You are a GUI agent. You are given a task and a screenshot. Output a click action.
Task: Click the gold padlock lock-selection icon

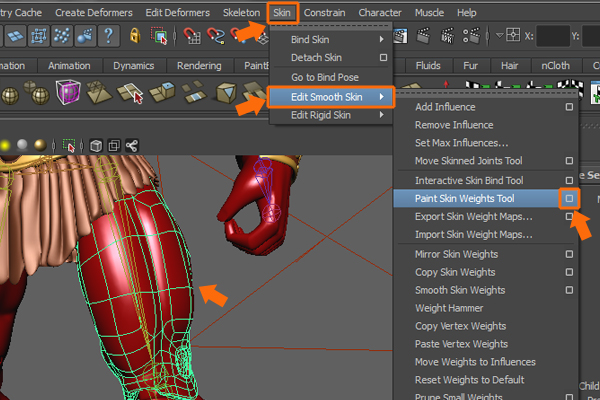pyautogui.click(x=134, y=36)
